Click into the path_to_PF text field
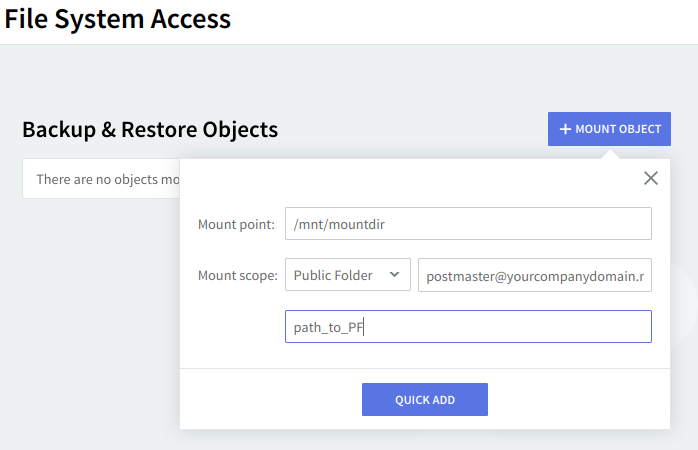Screen dimensions: 698x450 pos(468,327)
